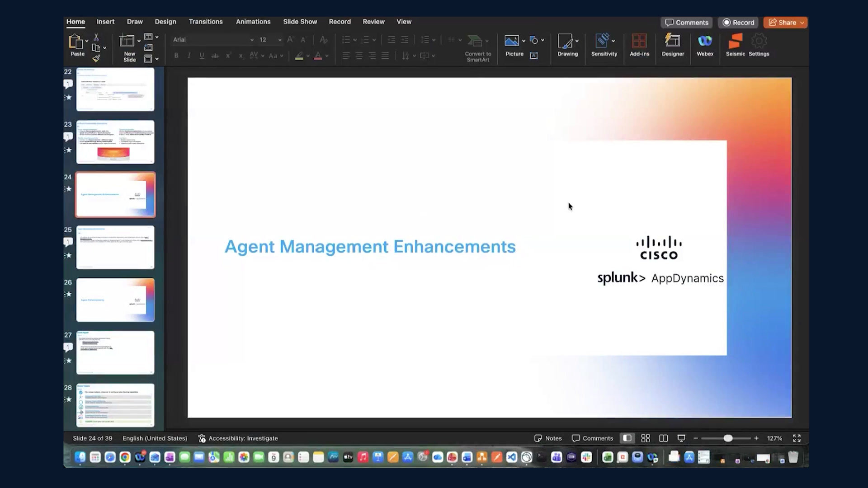868x488 pixels.
Task: Open the font size 12 dropdown
Action: tap(280, 40)
